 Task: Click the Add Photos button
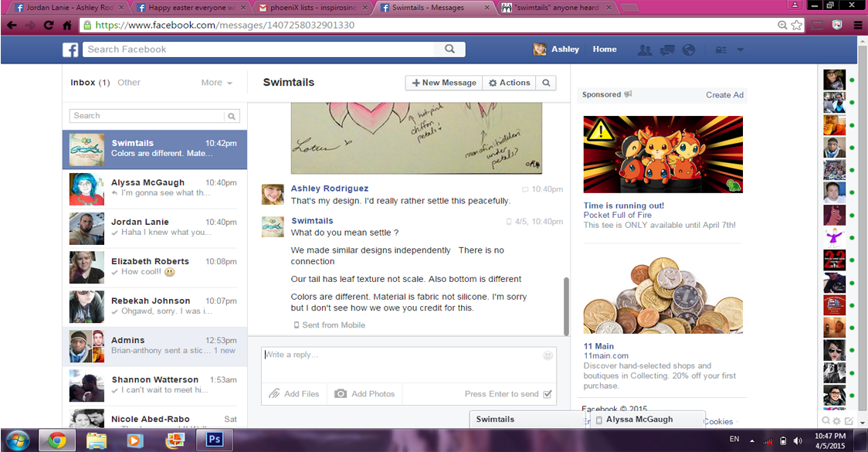[364, 394]
